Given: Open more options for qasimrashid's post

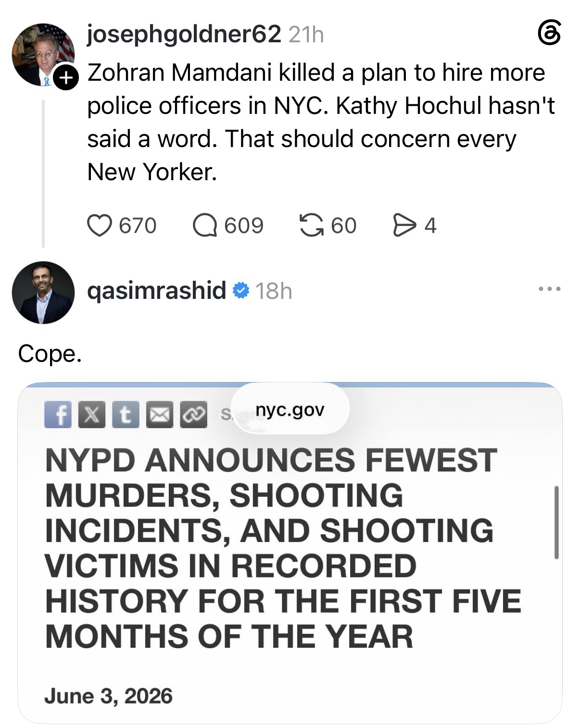Looking at the screenshot, I should (550, 289).
